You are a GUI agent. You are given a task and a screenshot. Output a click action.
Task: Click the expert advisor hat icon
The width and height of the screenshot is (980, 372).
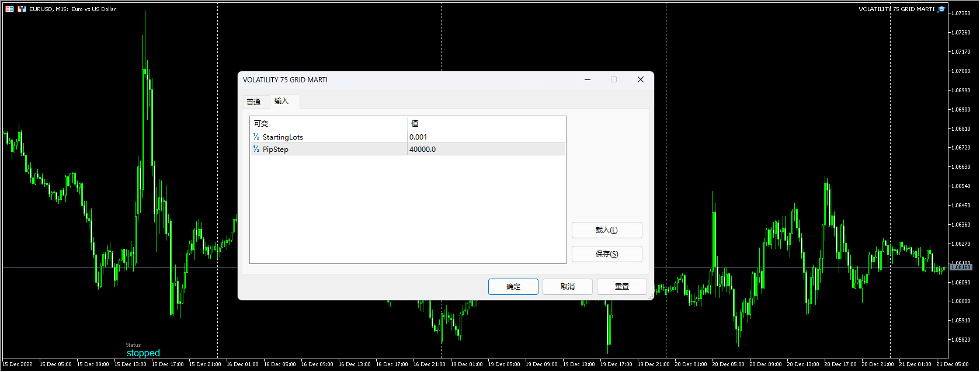pyautogui.click(x=941, y=9)
